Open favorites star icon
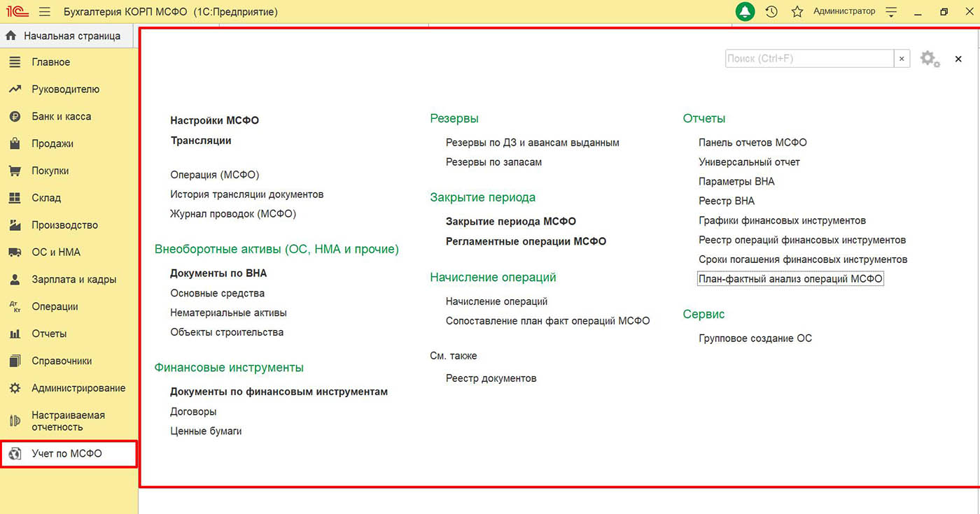Viewport: 980px width, 514px height. point(797,12)
